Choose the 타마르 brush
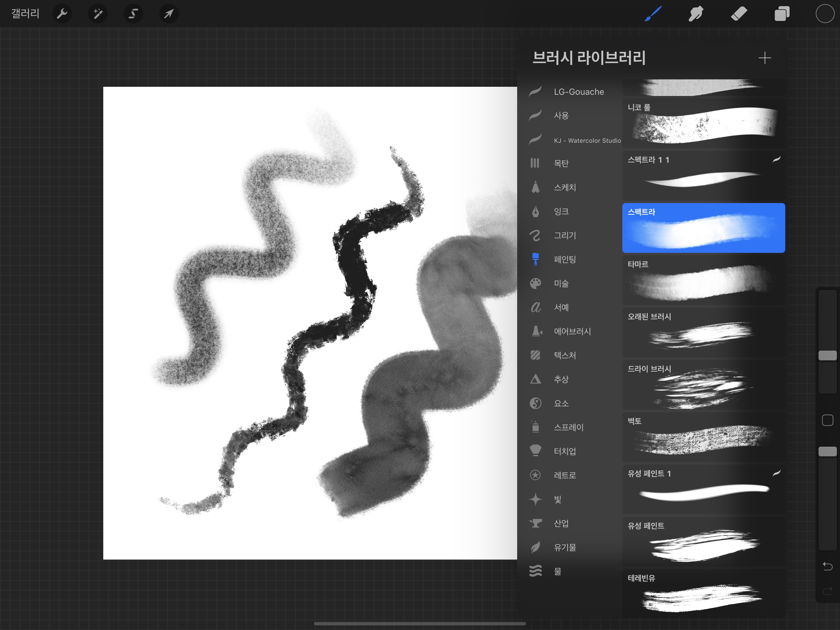 pos(703,281)
